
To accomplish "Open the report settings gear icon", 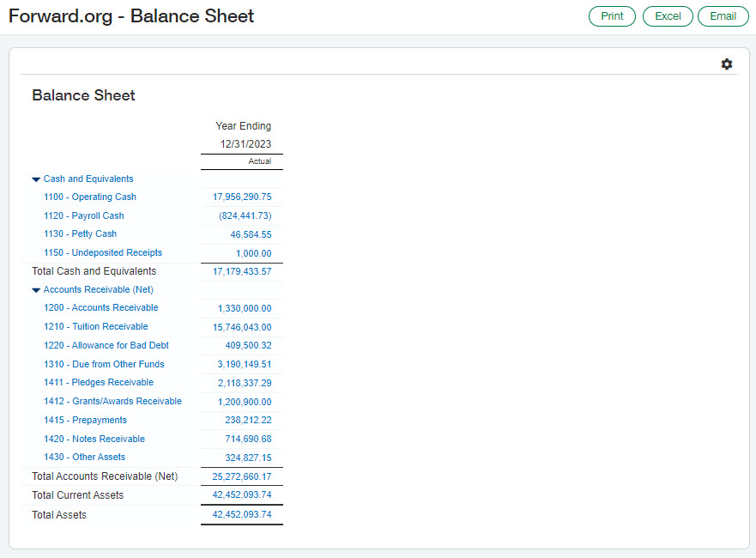I will [x=727, y=64].
